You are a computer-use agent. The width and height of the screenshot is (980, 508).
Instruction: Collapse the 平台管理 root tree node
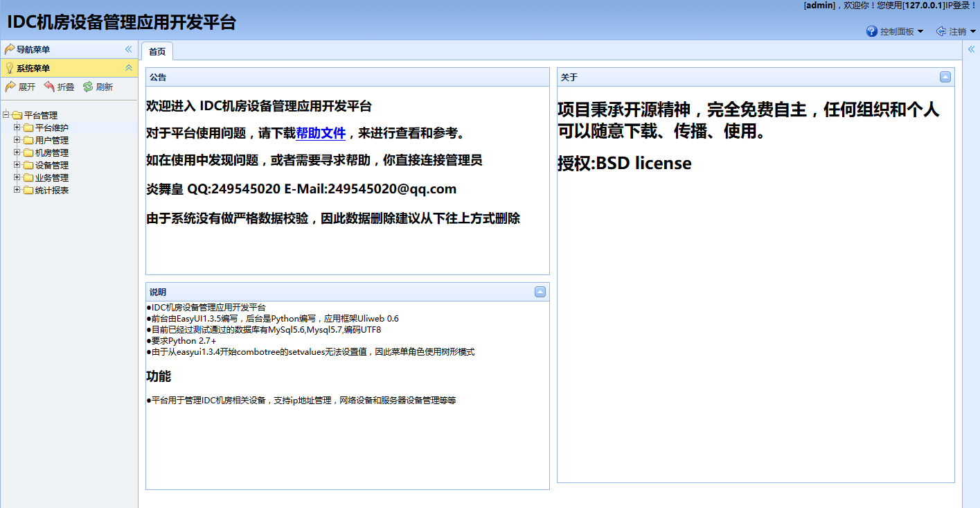click(6, 115)
